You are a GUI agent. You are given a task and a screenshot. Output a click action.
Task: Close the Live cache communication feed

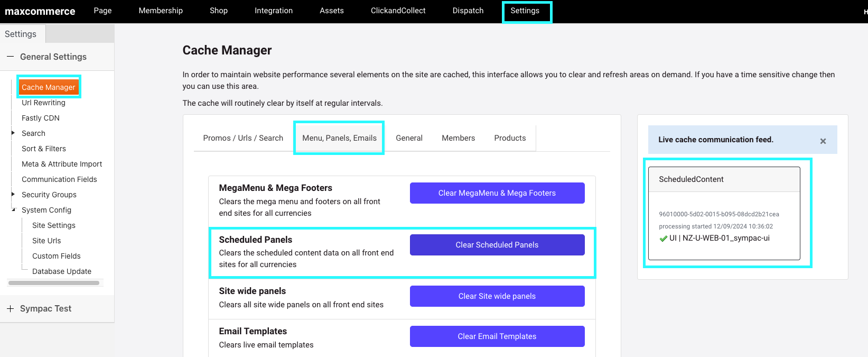point(823,141)
